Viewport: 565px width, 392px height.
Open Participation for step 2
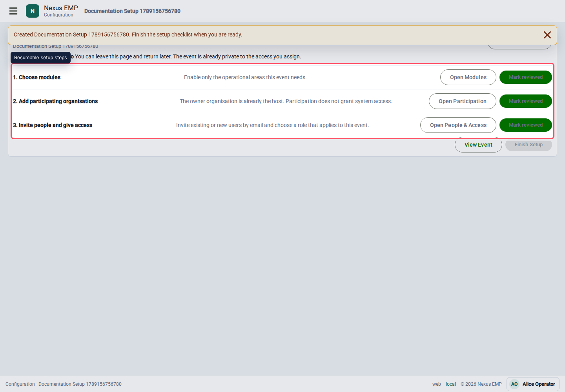pyautogui.click(x=463, y=101)
